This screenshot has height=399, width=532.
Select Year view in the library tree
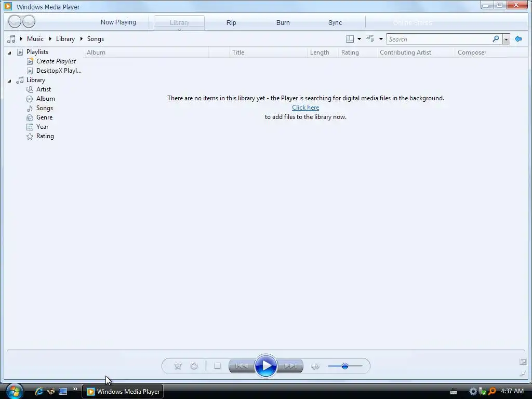(x=43, y=127)
